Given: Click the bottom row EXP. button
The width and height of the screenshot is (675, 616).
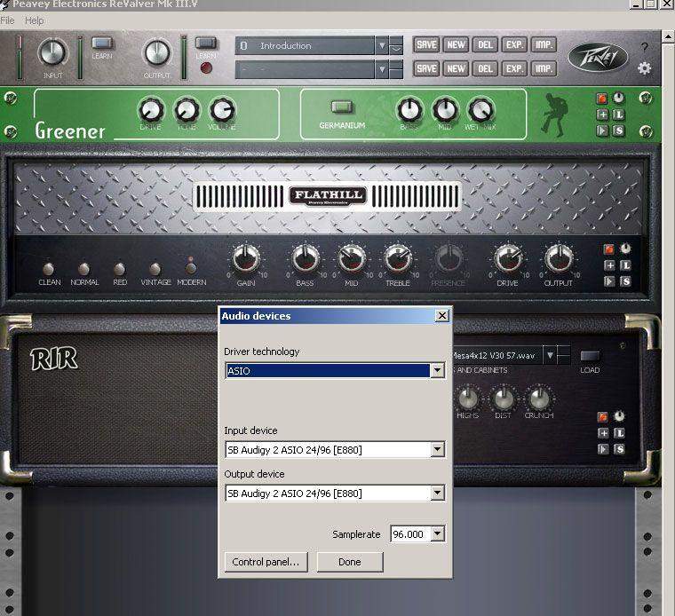Looking at the screenshot, I should [514, 69].
